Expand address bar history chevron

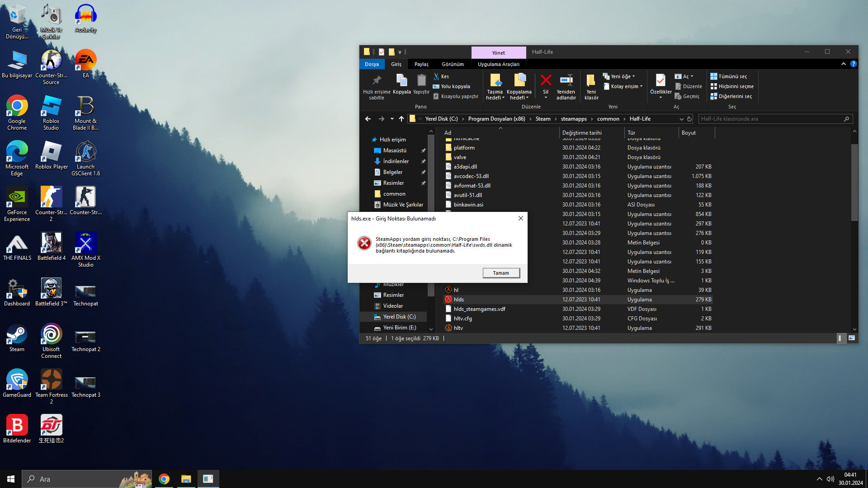[681, 119]
